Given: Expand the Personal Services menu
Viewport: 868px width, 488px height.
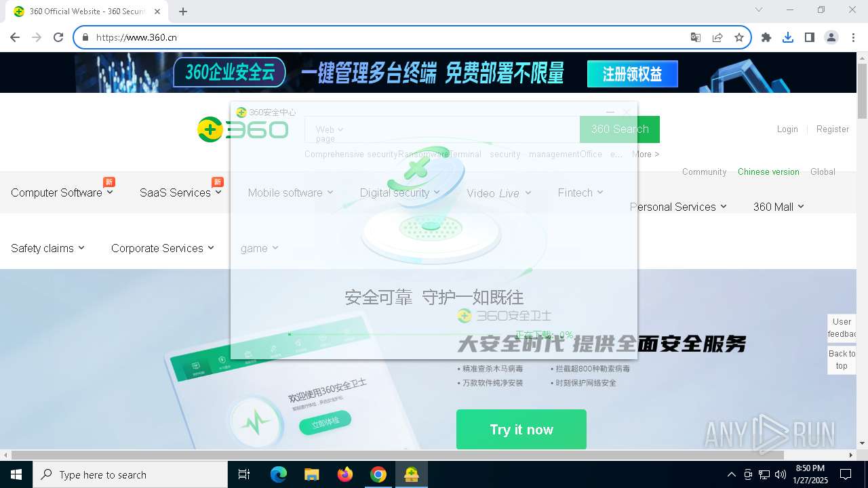Looking at the screenshot, I should (x=678, y=207).
